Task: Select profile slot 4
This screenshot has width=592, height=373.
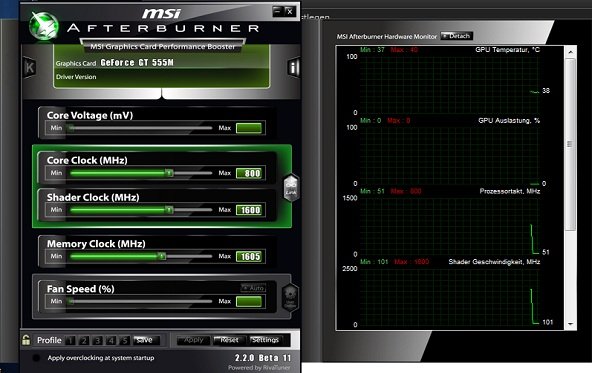Action: point(111,341)
